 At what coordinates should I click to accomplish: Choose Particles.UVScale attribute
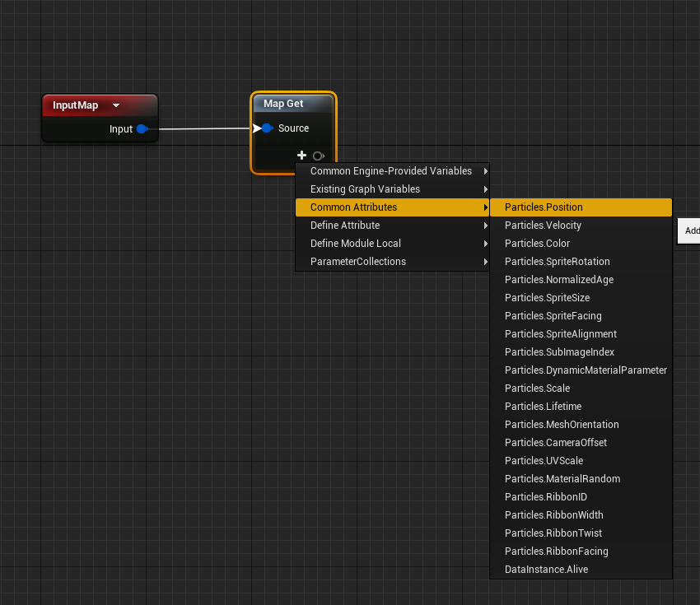coord(581,461)
